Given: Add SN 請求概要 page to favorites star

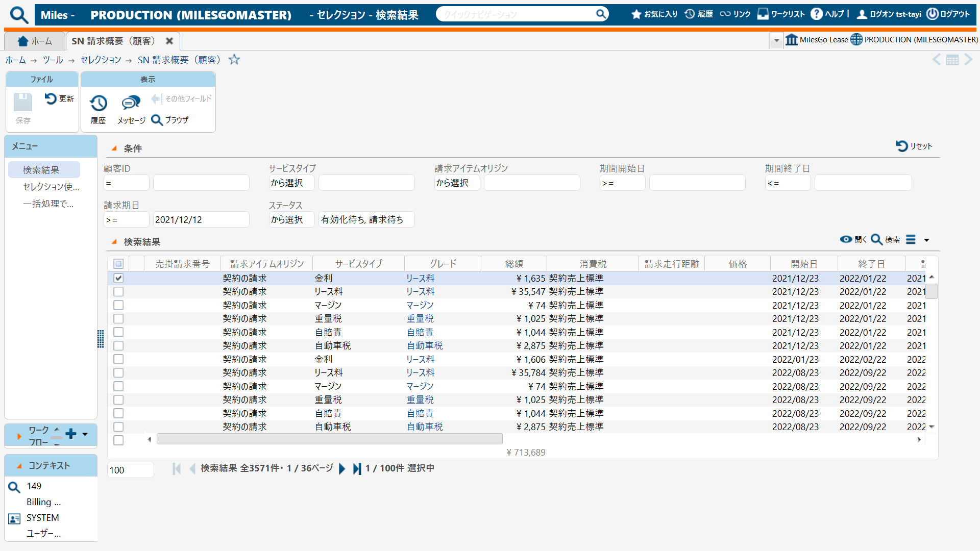Looking at the screenshot, I should tap(234, 60).
